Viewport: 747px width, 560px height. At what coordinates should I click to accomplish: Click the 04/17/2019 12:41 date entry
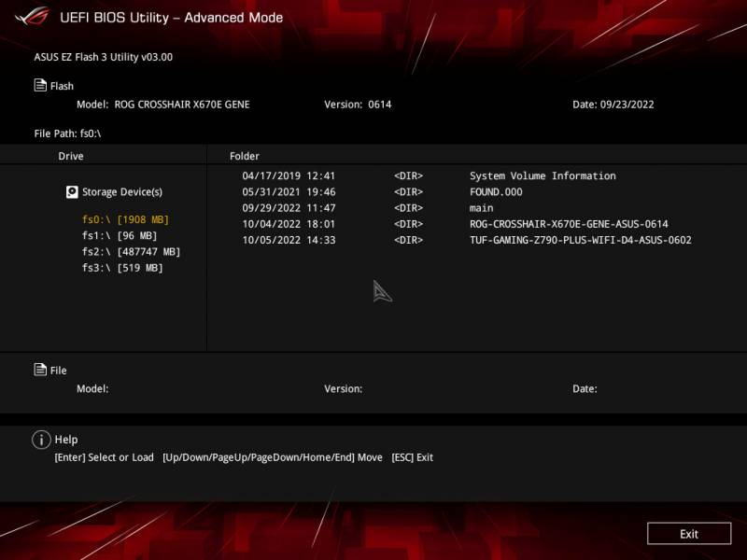pos(289,175)
